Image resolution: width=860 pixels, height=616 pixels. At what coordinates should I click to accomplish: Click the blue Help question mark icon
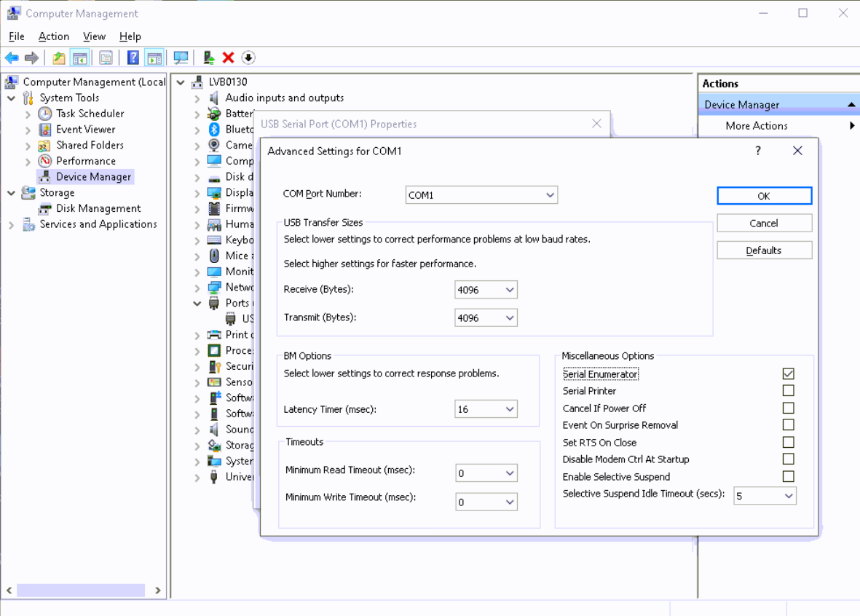(133, 58)
